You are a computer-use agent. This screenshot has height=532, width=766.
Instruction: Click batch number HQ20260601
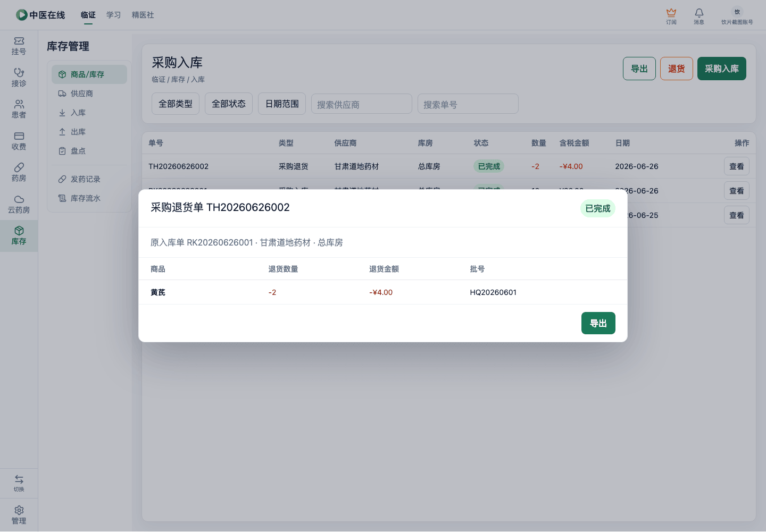click(493, 292)
